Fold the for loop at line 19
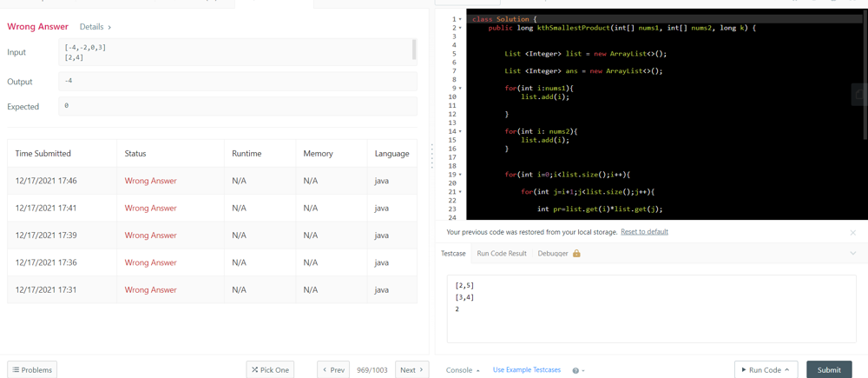Image resolution: width=868 pixels, height=378 pixels. pos(460,175)
